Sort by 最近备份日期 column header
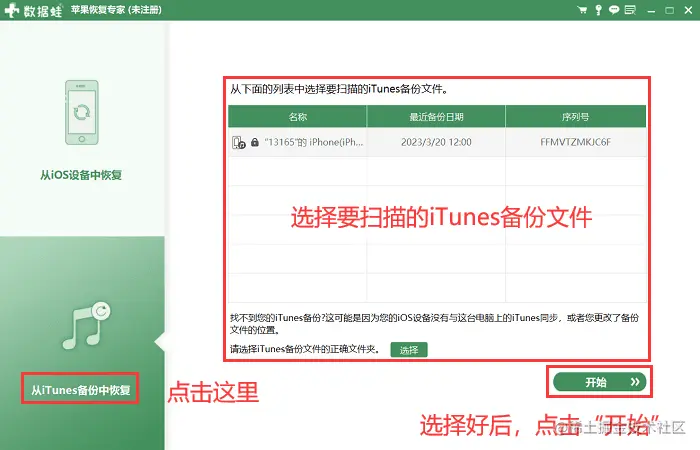This screenshot has width=700, height=450. click(x=436, y=117)
